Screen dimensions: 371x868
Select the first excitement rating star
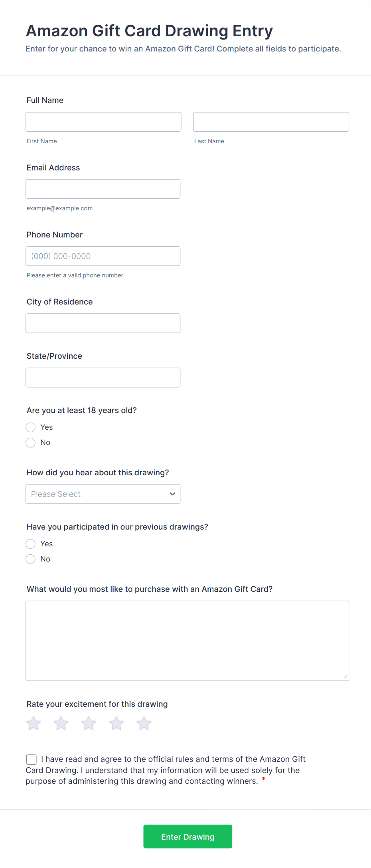coord(33,723)
